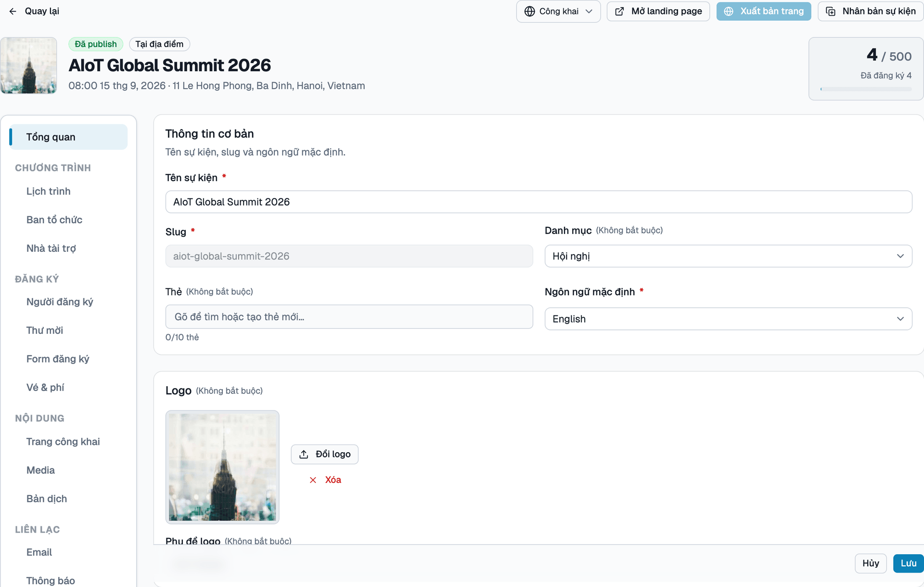
Task: Open the Trang công khai menu item
Action: click(x=63, y=442)
